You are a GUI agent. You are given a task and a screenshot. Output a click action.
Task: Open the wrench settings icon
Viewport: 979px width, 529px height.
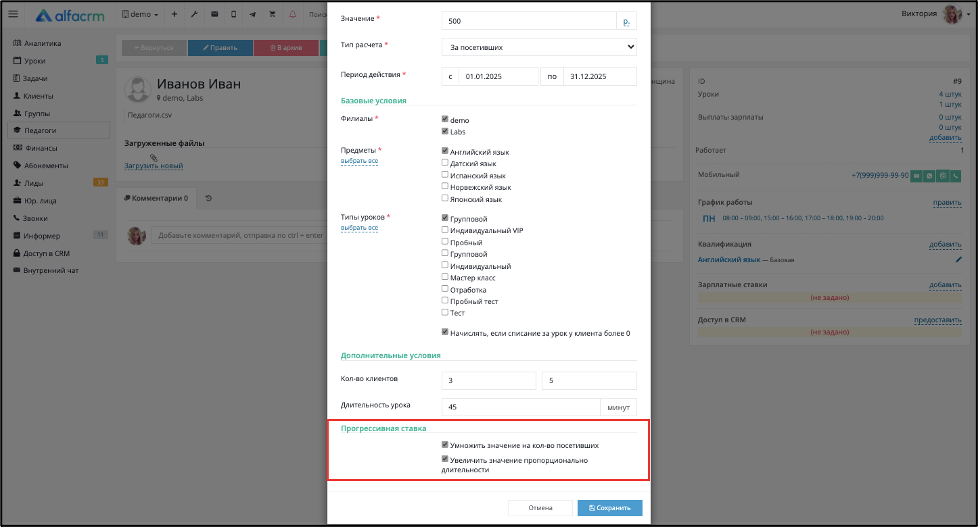(194, 14)
